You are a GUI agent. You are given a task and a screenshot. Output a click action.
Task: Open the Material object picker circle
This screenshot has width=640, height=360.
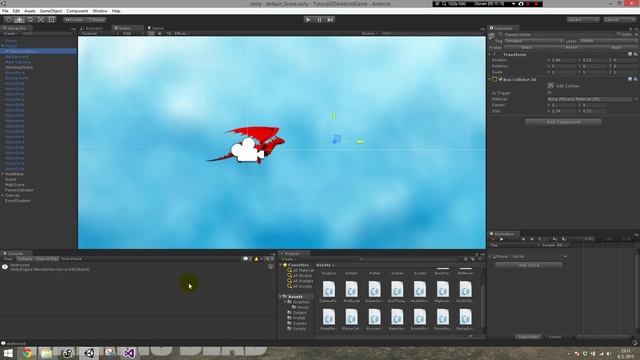coord(636,99)
